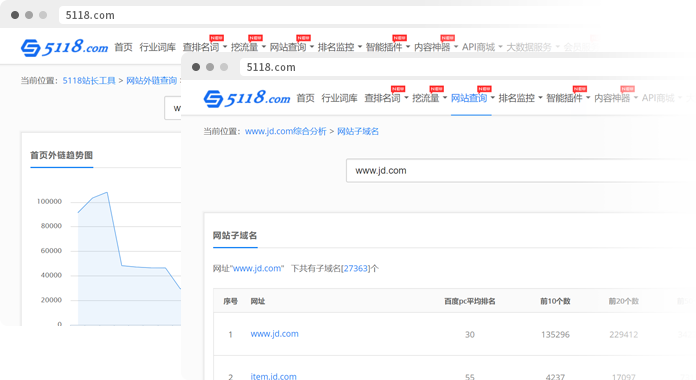Click the "www.jd.com" link in the subdomain summary
Image resolution: width=696 pixels, height=380 pixels.
click(x=257, y=269)
